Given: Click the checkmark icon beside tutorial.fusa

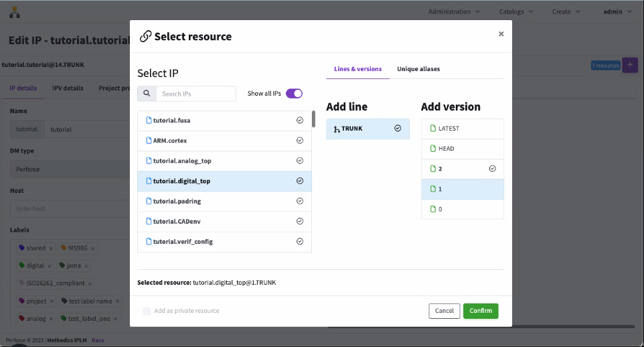Looking at the screenshot, I should click(x=300, y=121).
